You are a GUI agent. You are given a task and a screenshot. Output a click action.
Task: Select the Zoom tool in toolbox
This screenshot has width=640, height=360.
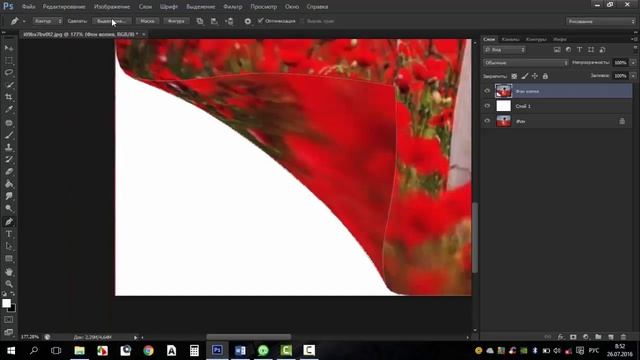pos(9,284)
